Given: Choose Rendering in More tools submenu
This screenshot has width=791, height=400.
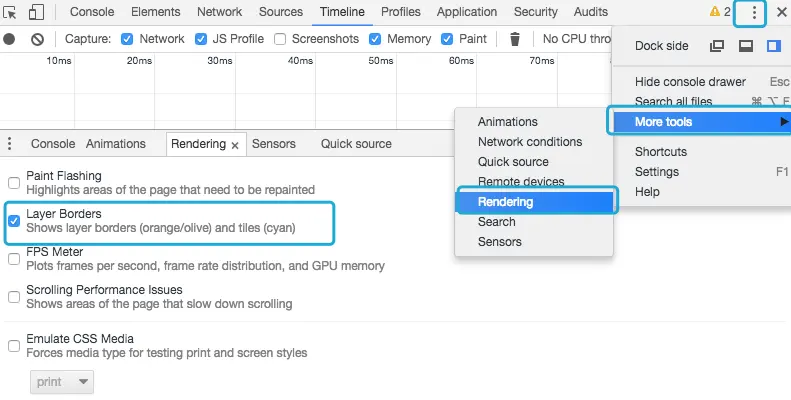Looking at the screenshot, I should click(534, 202).
